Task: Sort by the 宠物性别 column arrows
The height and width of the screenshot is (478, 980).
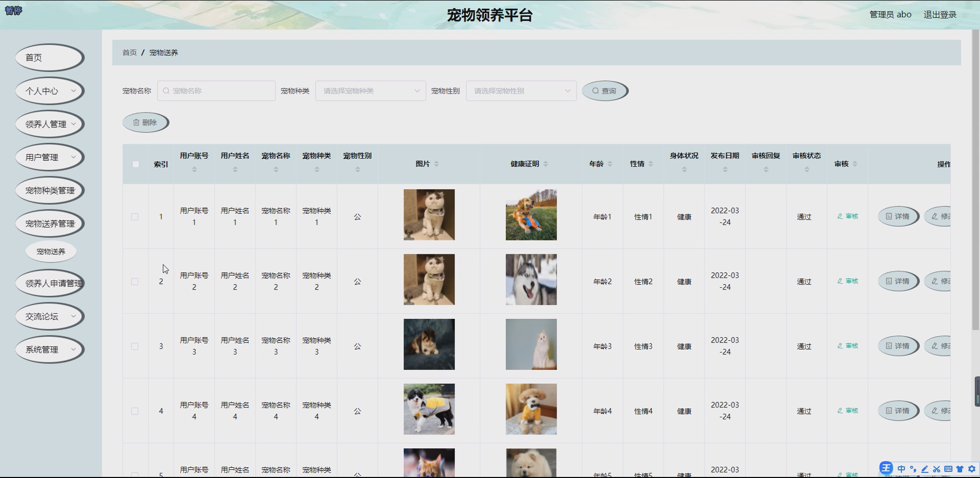Action: [x=357, y=169]
